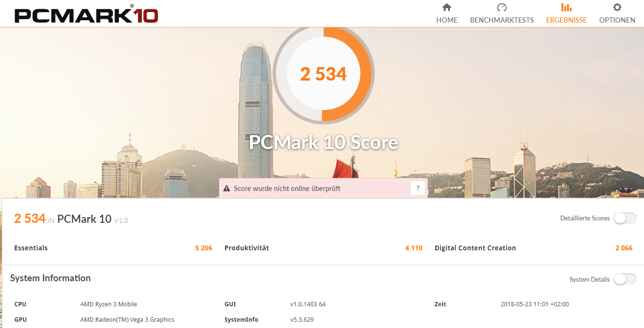The image size is (644, 328).
Task: Click the Home house icon
Action: click(x=447, y=7)
